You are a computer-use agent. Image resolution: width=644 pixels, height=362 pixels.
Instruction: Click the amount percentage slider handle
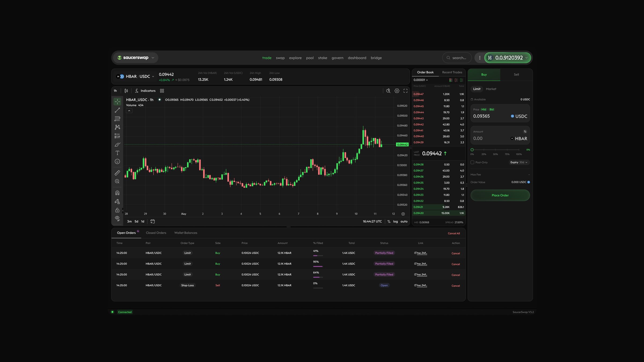pyautogui.click(x=472, y=150)
